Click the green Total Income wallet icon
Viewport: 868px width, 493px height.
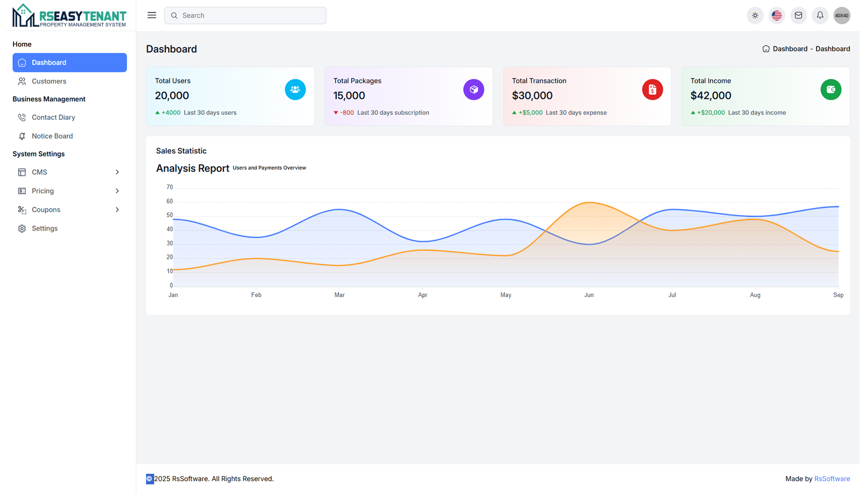[831, 89]
